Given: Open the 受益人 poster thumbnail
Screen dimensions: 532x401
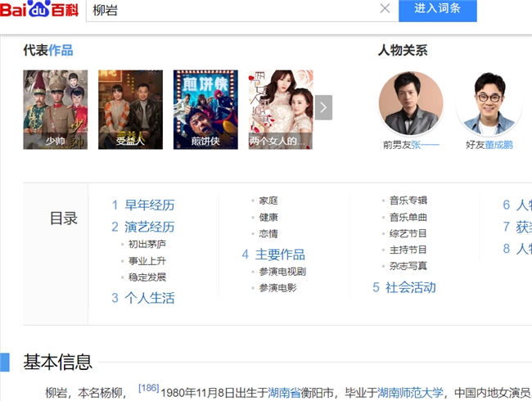Looking at the screenshot, I should pyautogui.click(x=130, y=109).
